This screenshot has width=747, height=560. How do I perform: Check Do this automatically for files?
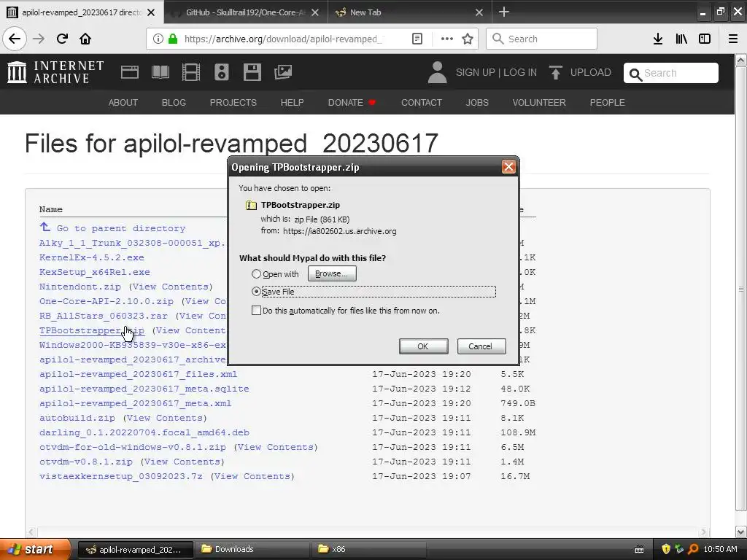[256, 311]
